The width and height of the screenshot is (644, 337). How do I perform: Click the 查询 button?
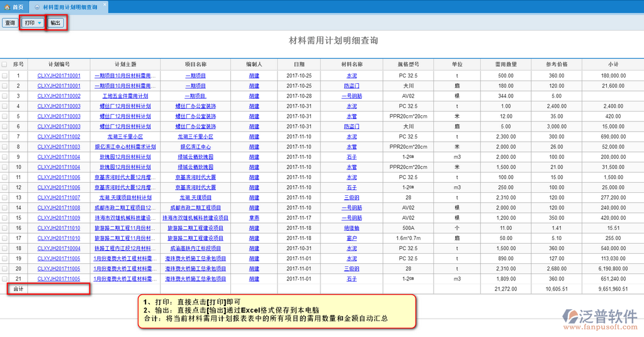pos(9,23)
